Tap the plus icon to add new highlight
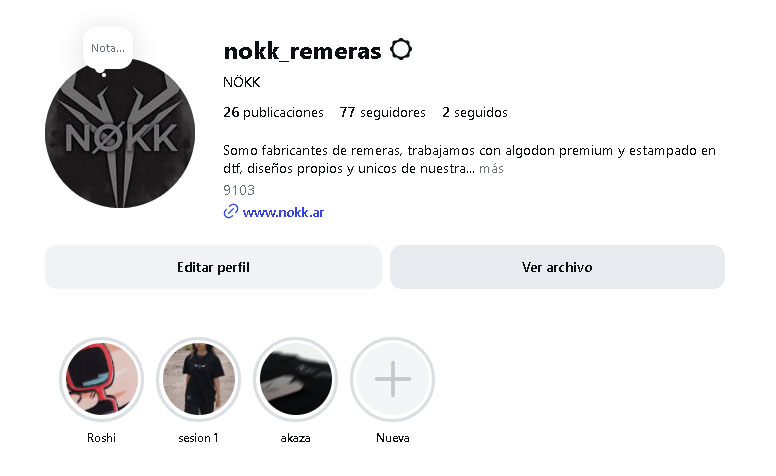This screenshot has height=476, width=776. click(x=392, y=379)
